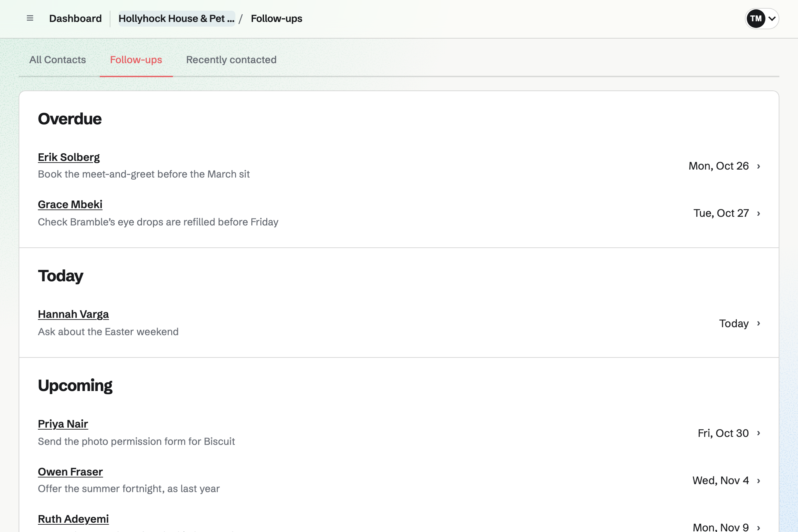Switch to the Recently contacted tab
The image size is (798, 532).
pos(231,60)
